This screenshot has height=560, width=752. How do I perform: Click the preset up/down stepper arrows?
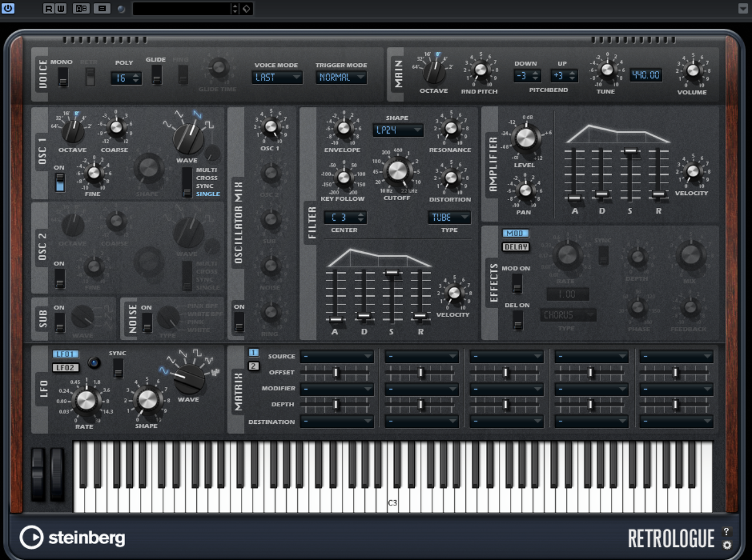pos(235,8)
